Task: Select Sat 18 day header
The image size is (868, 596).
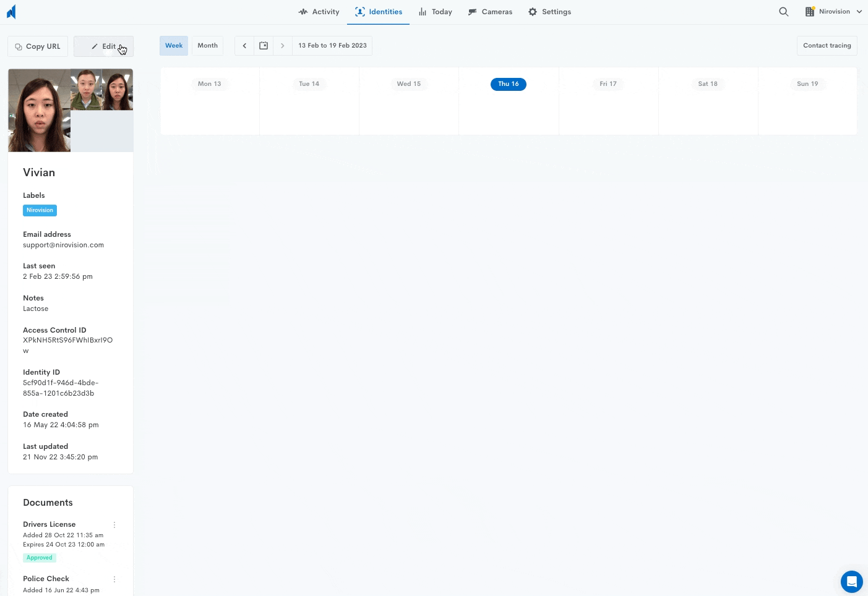Action: (708, 84)
